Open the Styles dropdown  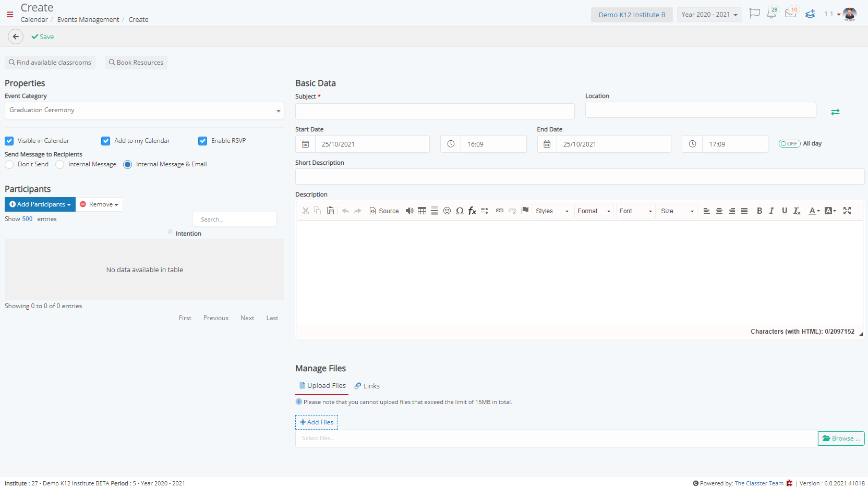pos(552,211)
